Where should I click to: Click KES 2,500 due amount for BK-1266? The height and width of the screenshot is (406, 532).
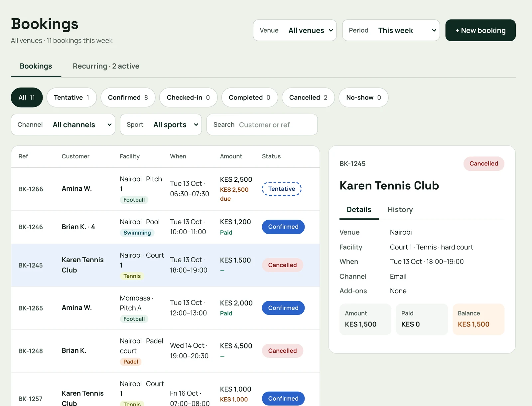[234, 194]
